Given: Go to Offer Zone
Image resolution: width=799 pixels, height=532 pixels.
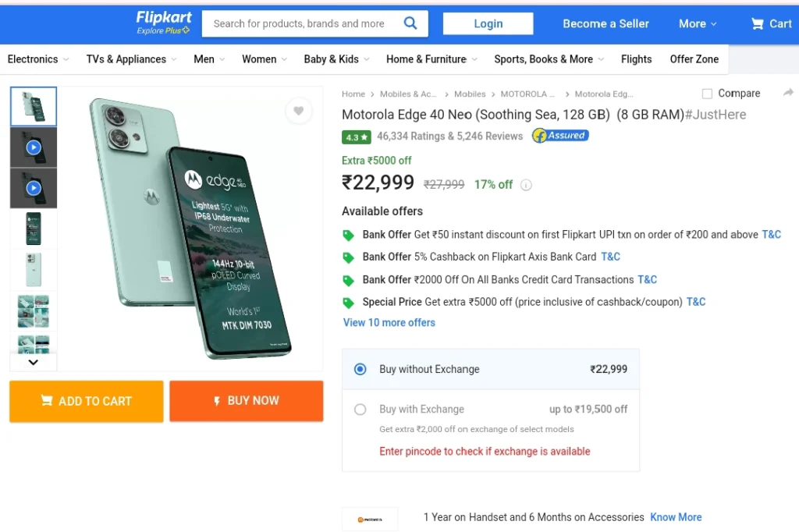Looking at the screenshot, I should [x=694, y=59].
